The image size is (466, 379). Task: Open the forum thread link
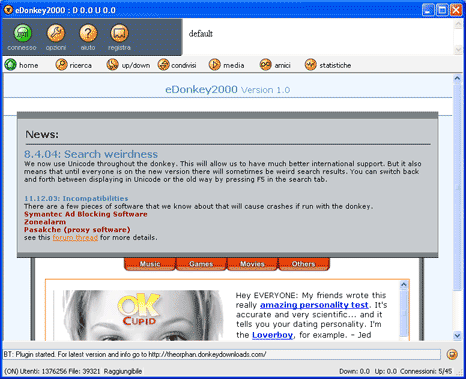(x=75, y=238)
